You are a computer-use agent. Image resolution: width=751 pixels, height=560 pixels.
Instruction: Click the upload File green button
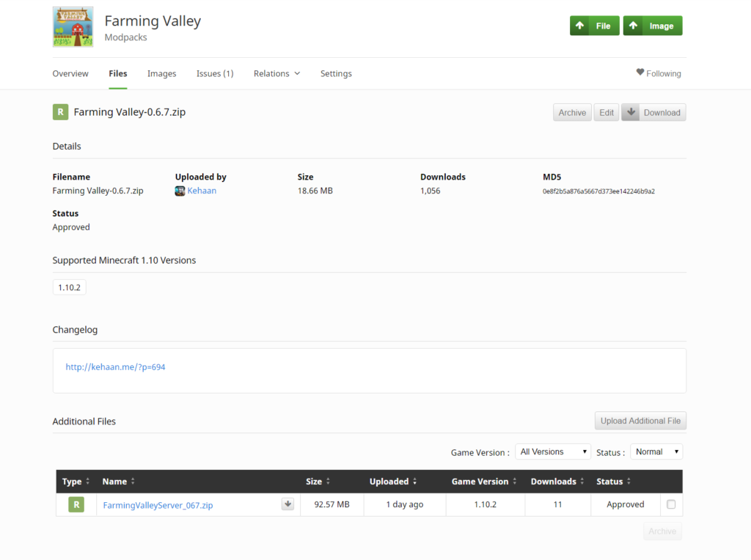click(594, 26)
